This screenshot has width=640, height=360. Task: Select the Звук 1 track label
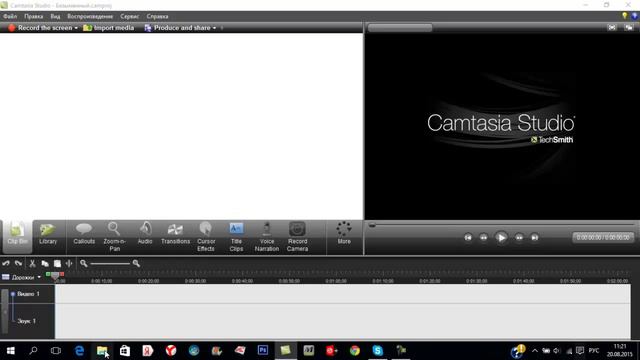point(27,321)
